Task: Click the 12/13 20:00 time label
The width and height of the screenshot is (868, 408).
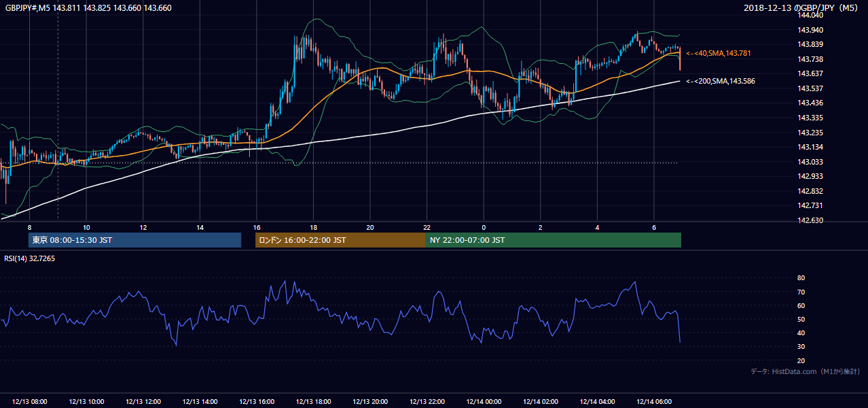Action: point(370,402)
